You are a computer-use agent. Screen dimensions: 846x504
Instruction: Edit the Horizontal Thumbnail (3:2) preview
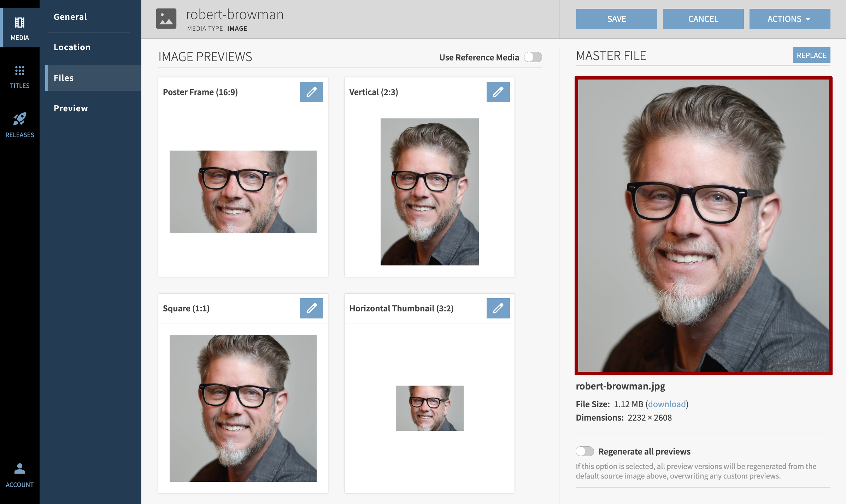click(x=498, y=309)
